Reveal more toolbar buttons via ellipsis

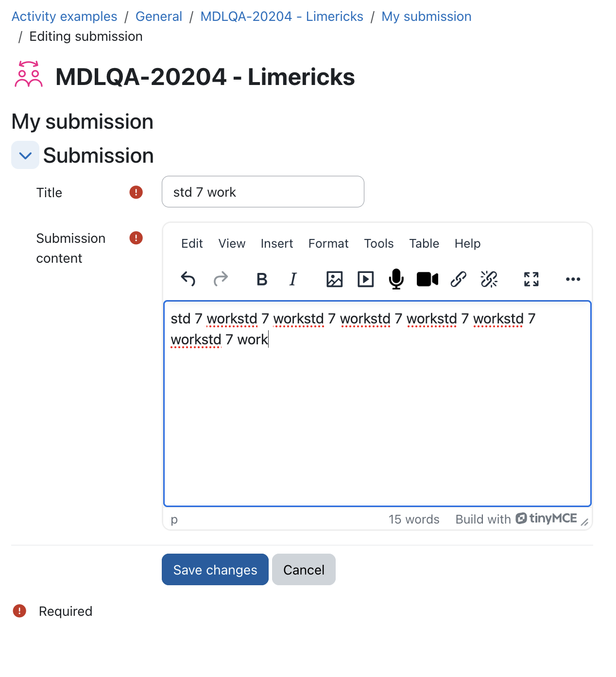(x=573, y=279)
